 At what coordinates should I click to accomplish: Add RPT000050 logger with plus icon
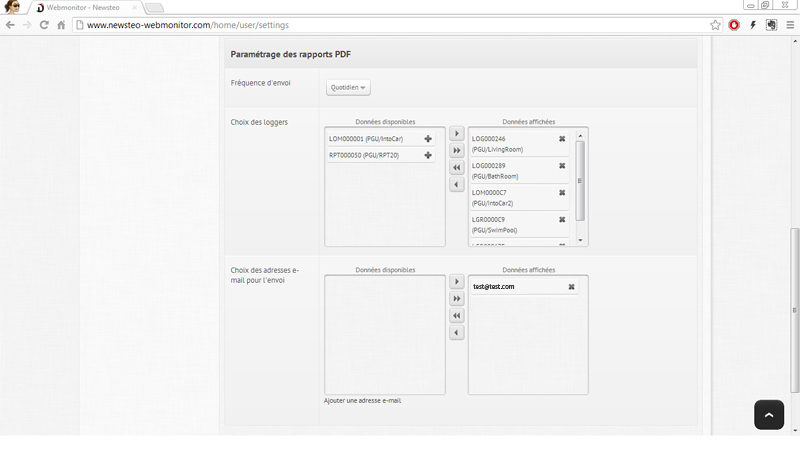point(428,155)
